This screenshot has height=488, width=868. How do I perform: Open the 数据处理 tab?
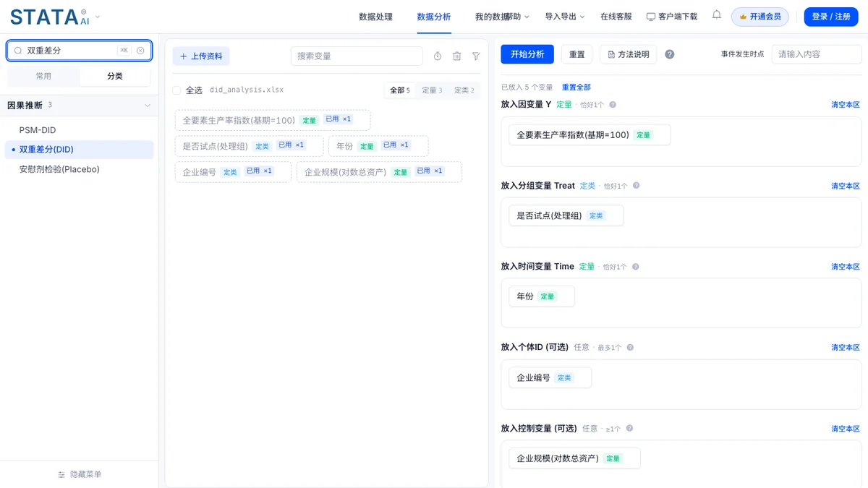tap(375, 17)
